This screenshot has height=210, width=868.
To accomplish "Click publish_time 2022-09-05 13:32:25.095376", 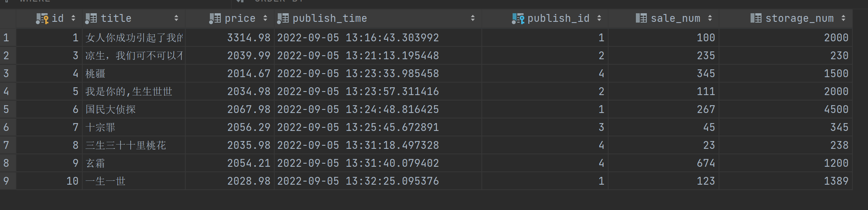I will 358,181.
